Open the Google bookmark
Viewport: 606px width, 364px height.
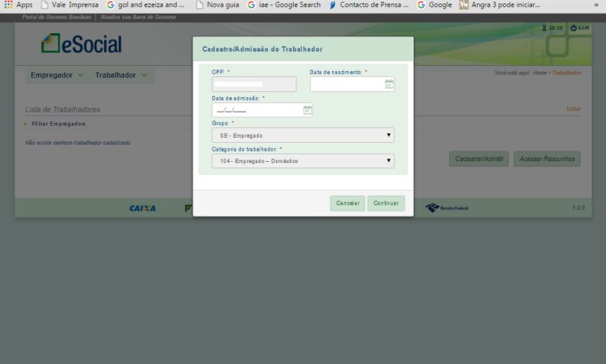(434, 5)
